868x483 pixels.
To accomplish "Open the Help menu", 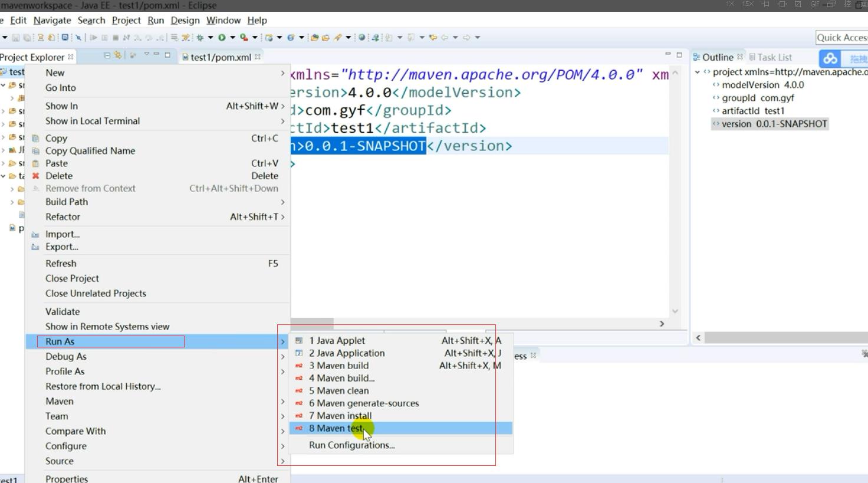I will coord(257,20).
